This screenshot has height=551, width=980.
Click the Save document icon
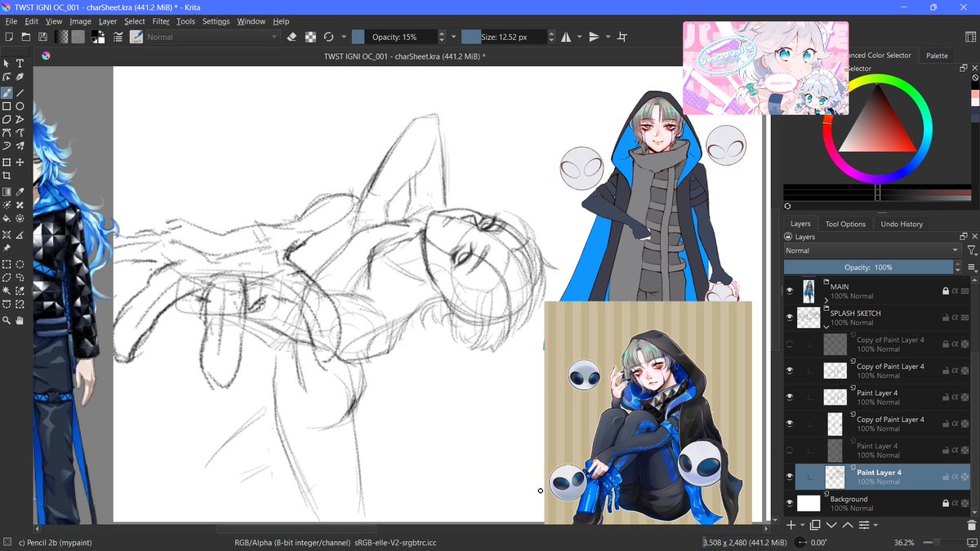pyautogui.click(x=42, y=37)
